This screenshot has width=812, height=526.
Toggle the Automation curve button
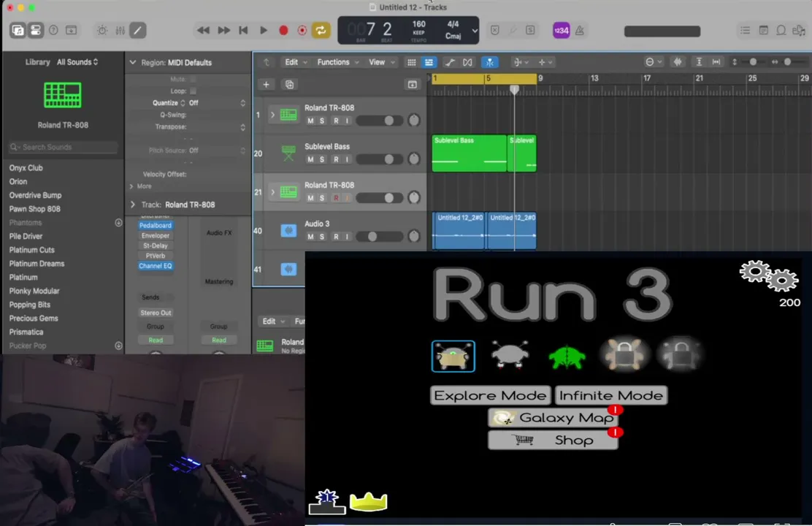click(450, 62)
